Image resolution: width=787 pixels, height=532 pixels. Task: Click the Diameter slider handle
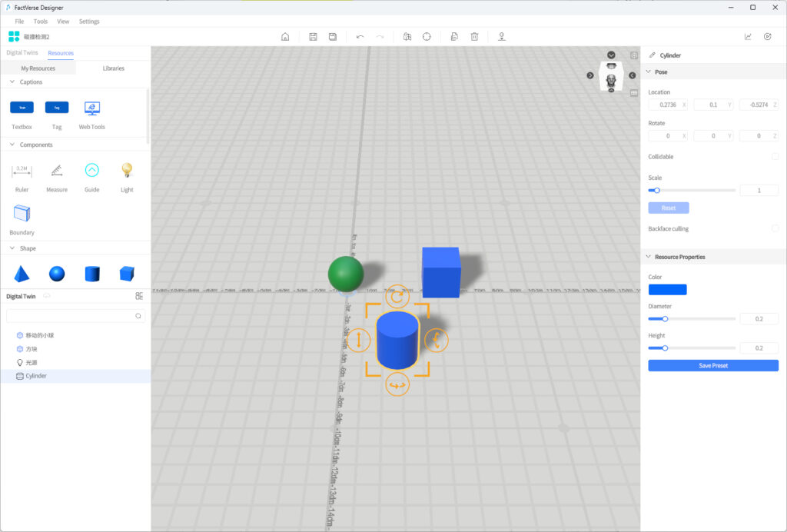[x=665, y=319]
